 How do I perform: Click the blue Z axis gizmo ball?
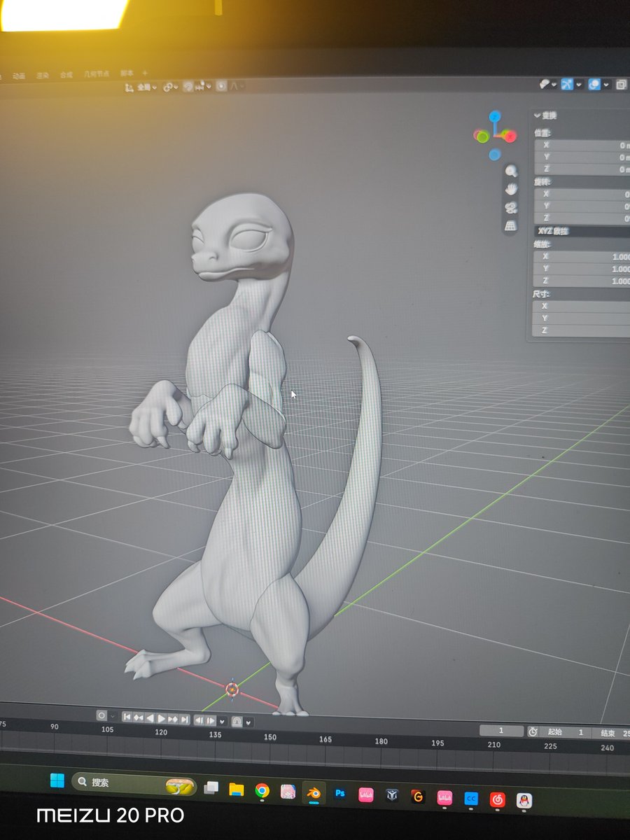(495, 116)
